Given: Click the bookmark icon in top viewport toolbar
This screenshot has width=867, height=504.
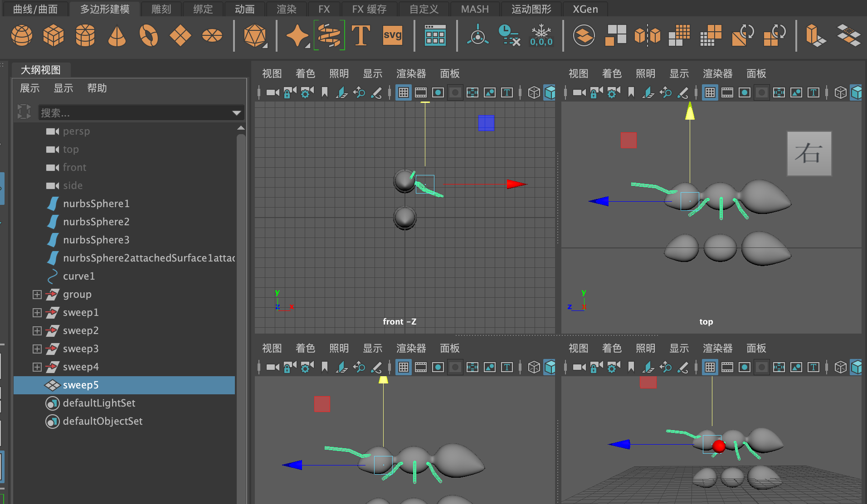Looking at the screenshot, I should [631, 92].
